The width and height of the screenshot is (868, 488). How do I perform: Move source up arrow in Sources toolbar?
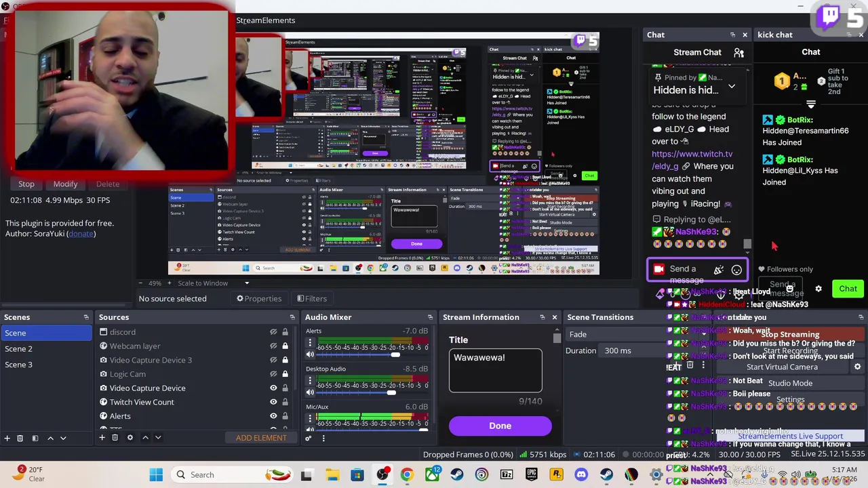(145, 438)
